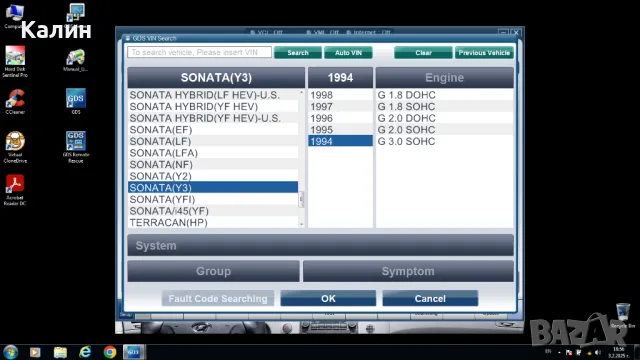The image size is (640, 360).
Task: Select G 1.8 DOHC engine
Action: (x=444, y=95)
